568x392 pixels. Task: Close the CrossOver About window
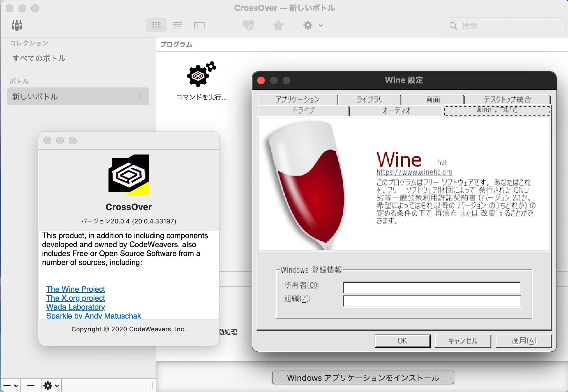(47, 140)
